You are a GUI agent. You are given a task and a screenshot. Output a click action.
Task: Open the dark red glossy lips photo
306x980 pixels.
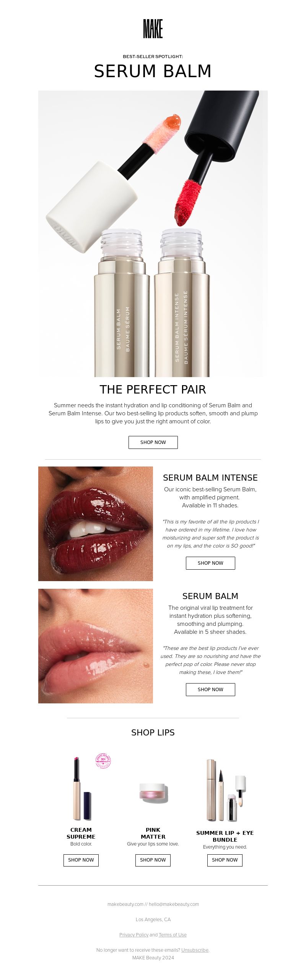point(96,523)
